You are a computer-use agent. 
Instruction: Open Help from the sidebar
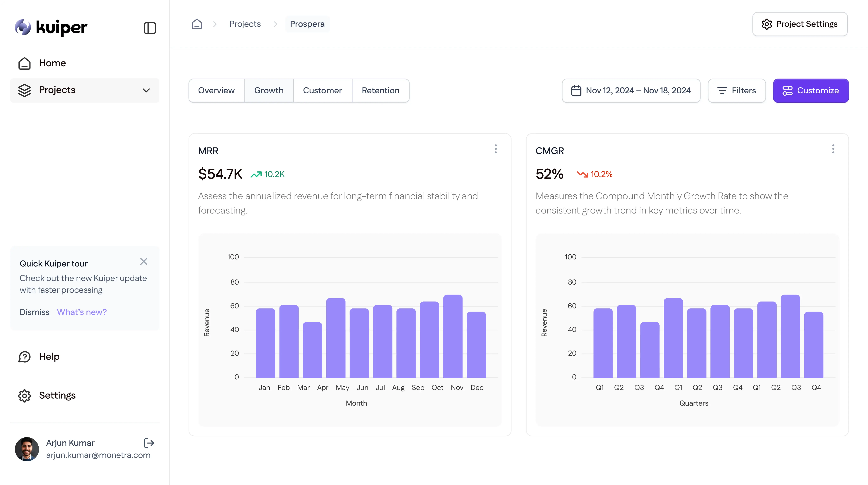49,356
